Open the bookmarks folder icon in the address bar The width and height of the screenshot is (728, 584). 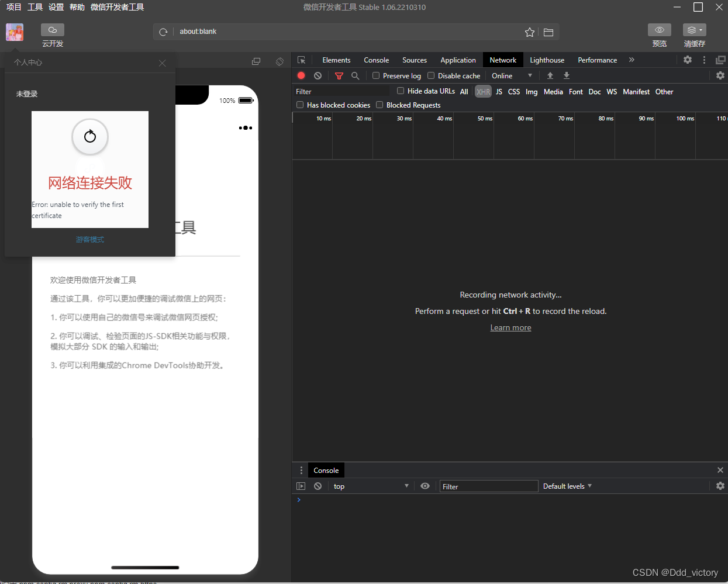point(548,32)
